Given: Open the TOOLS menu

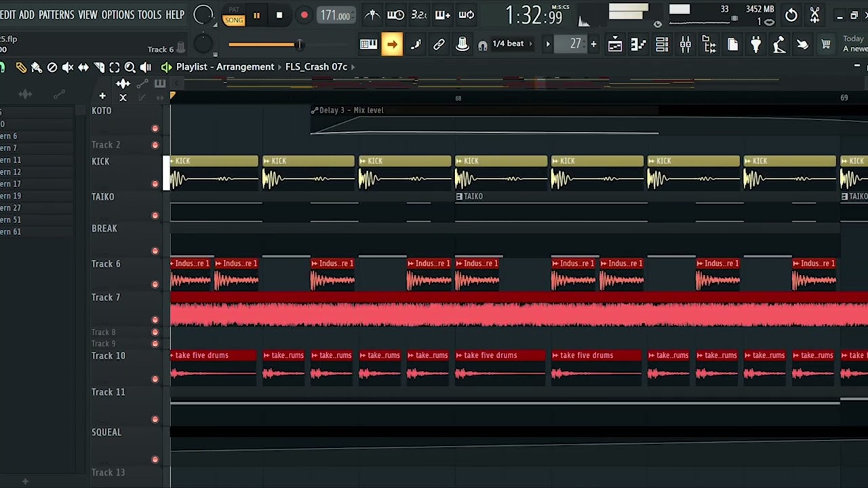Looking at the screenshot, I should click(150, 14).
